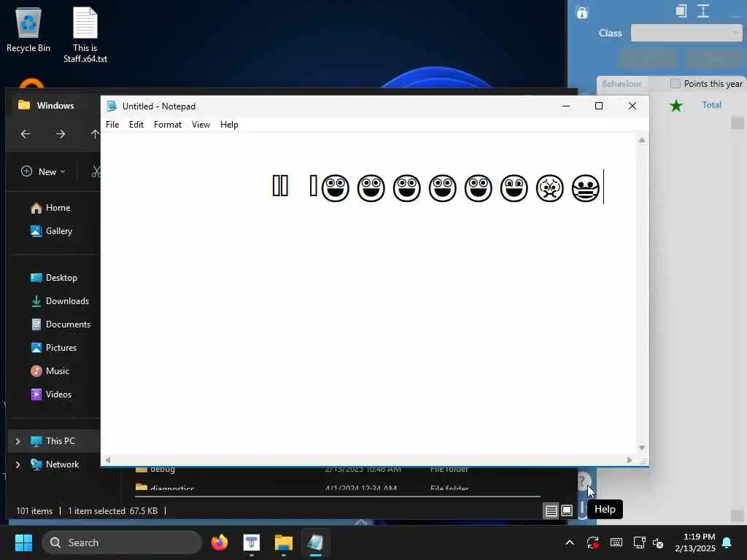Expand the Network tree node
This screenshot has width=747, height=560.
18,464
